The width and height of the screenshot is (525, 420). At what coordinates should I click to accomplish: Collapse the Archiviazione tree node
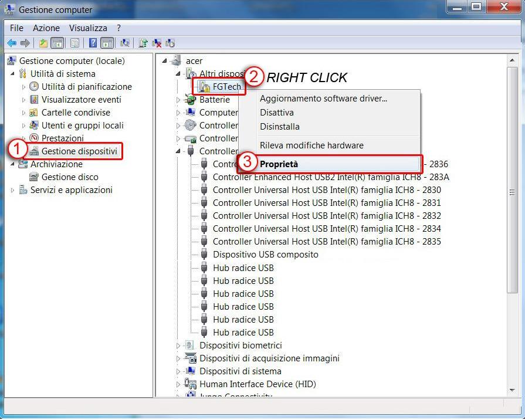pos(13,164)
